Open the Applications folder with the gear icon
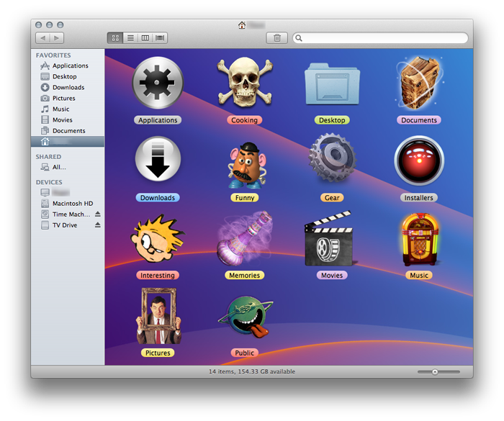The width and height of the screenshot is (504, 421). point(158,83)
